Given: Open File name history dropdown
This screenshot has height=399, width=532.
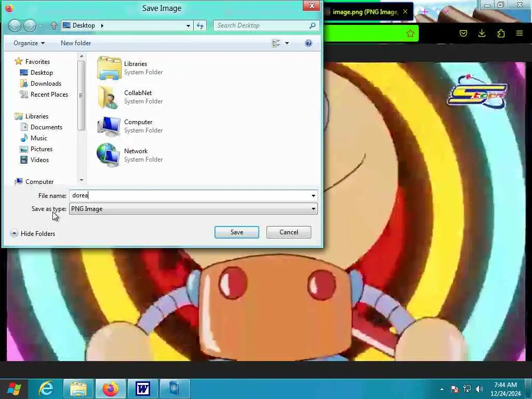Looking at the screenshot, I should [313, 195].
